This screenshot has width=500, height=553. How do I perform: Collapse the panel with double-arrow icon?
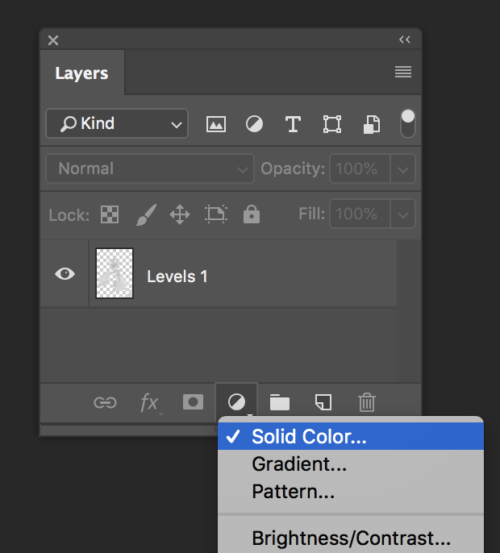click(404, 40)
